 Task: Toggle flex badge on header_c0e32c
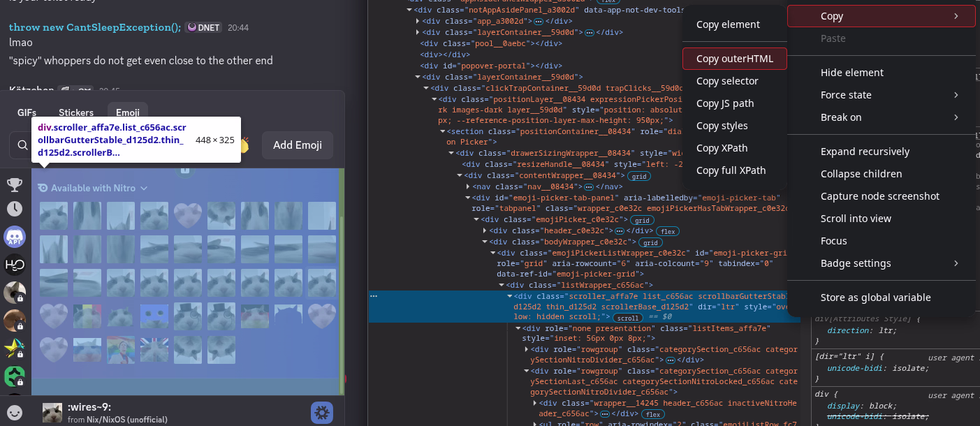coord(668,231)
